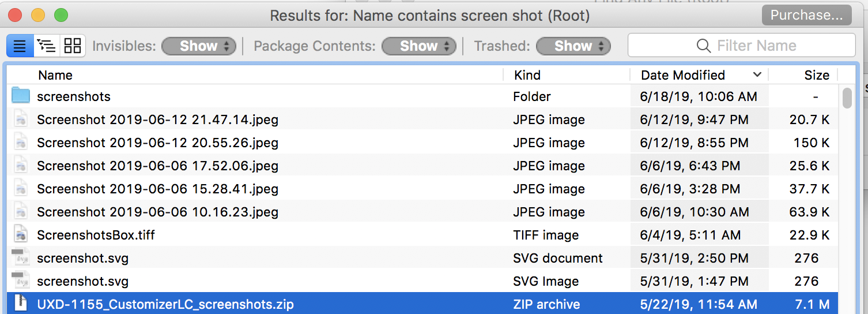The height and width of the screenshot is (314, 868).
Task: Click the ScreenshotsBox.tiff file icon
Action: click(x=21, y=235)
